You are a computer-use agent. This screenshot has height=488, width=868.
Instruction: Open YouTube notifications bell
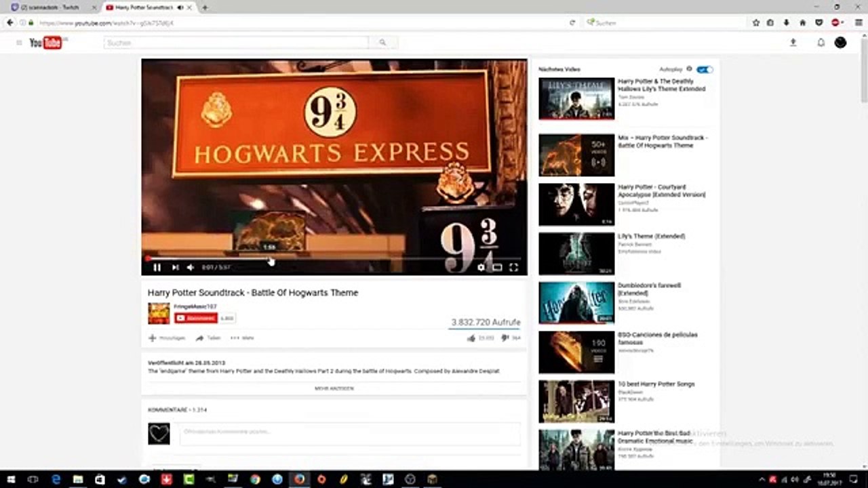pyautogui.click(x=821, y=42)
